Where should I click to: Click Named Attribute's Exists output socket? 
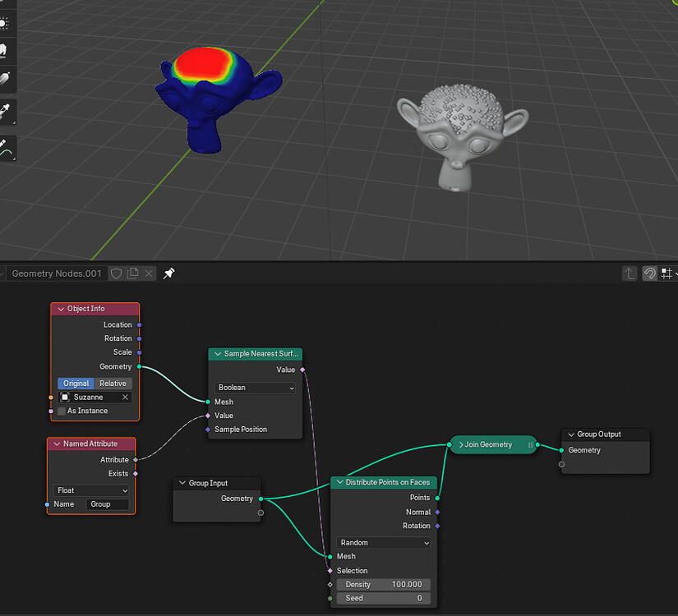click(136, 474)
